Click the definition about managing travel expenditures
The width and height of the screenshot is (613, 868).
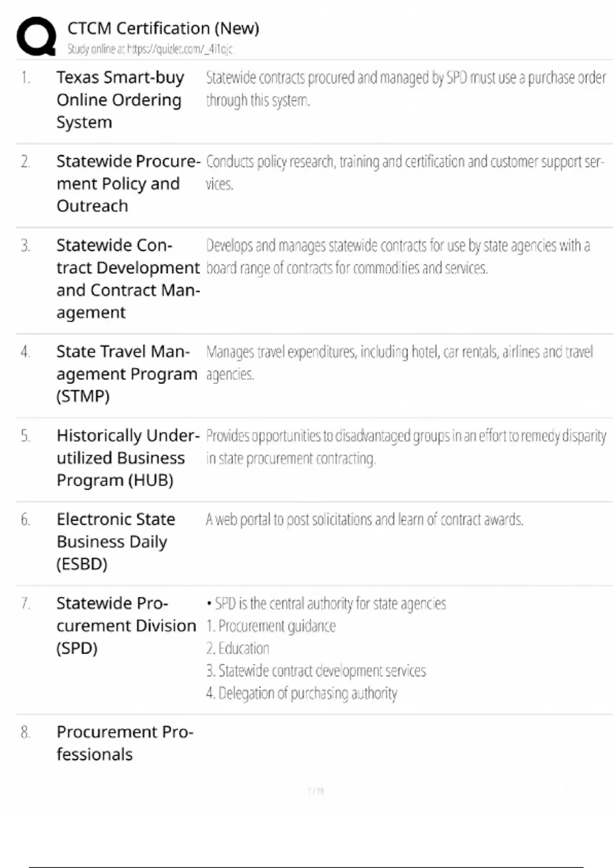tap(399, 363)
